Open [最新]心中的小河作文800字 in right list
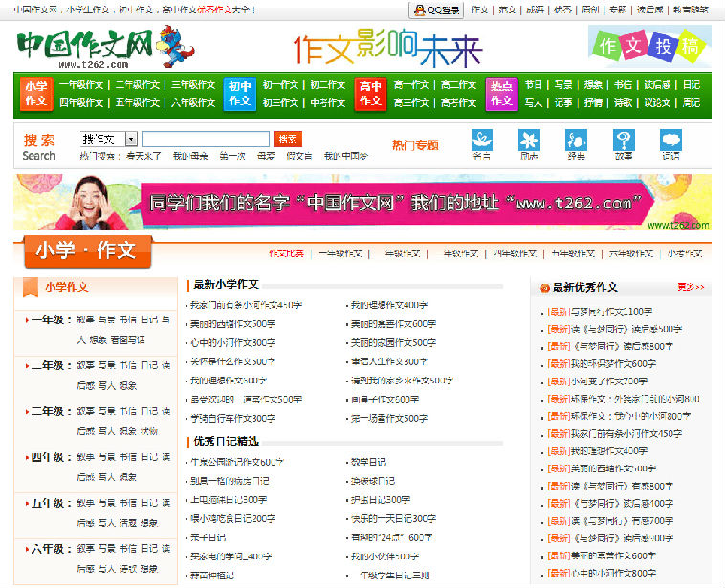 (602, 574)
